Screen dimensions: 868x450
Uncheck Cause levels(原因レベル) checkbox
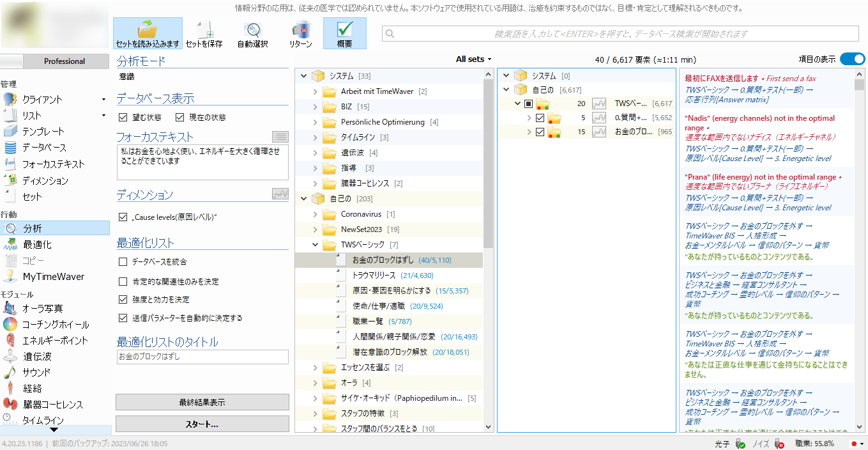point(123,217)
